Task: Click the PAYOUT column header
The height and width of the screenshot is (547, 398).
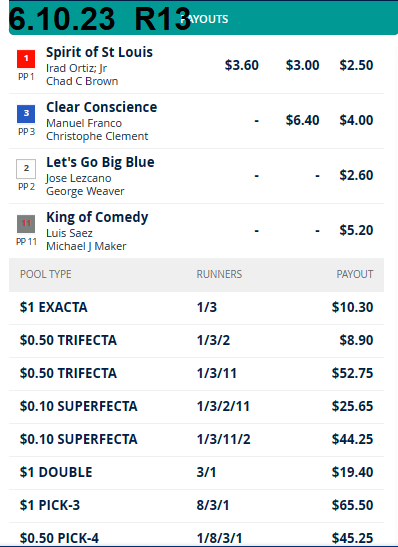Action: (x=355, y=275)
